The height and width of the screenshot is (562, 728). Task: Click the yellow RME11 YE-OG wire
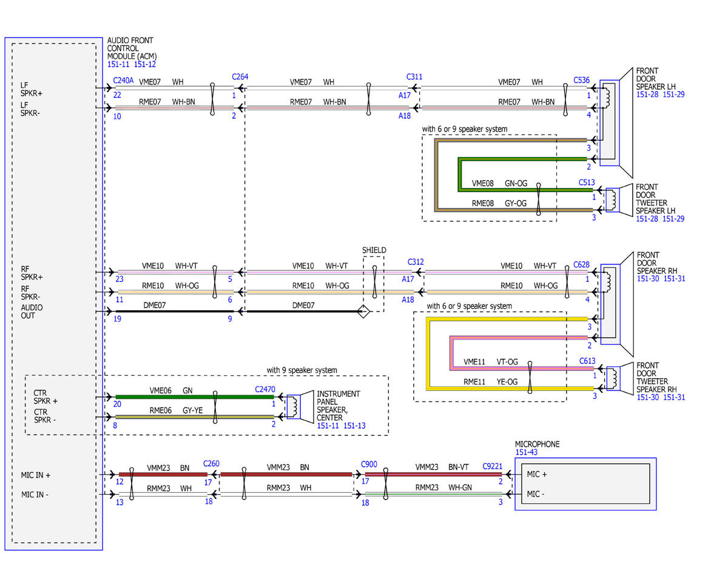point(510,388)
